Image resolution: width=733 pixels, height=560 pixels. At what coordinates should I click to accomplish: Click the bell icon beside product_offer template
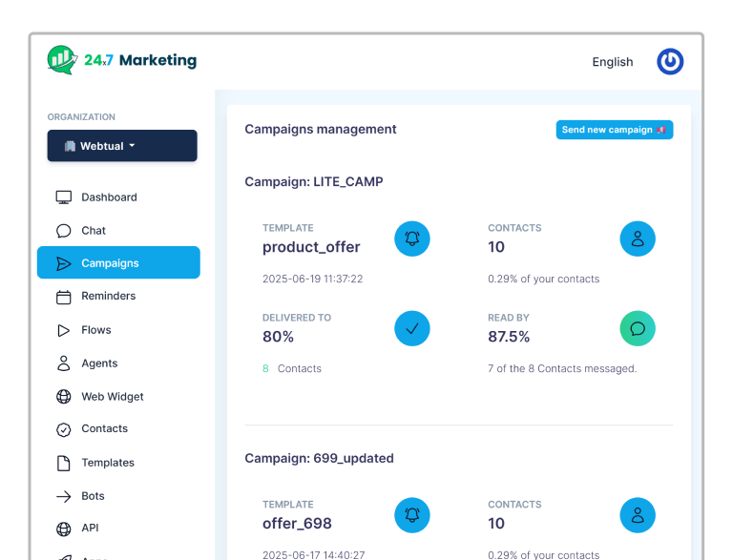pyautogui.click(x=412, y=239)
